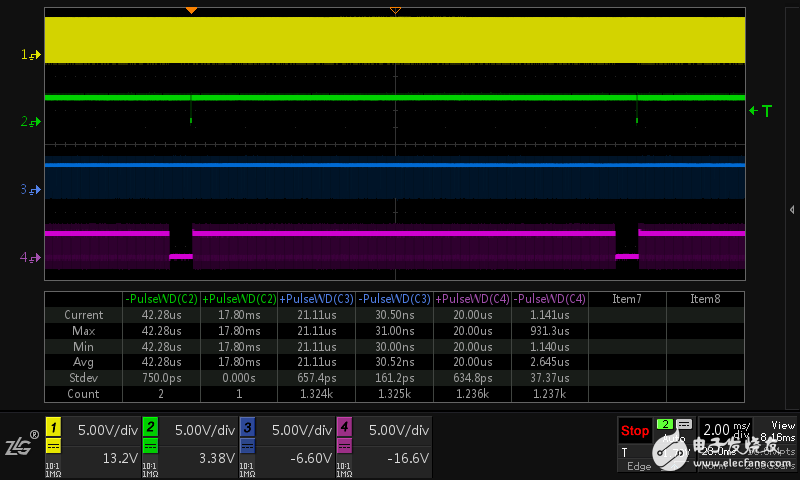
Task: Select channel 1 ground level marker
Action: pos(31,55)
